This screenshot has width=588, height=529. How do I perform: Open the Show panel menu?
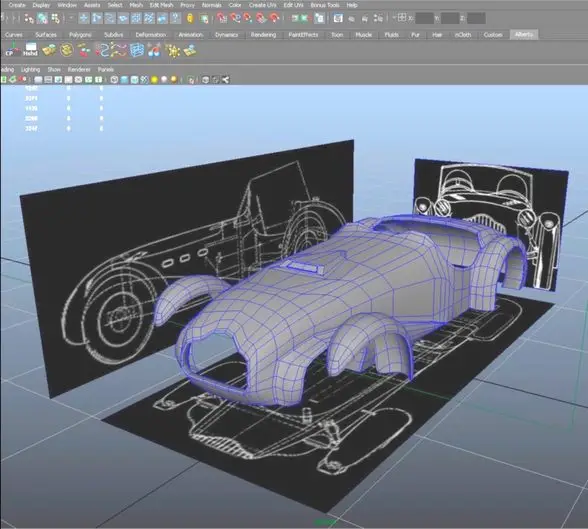point(54,69)
